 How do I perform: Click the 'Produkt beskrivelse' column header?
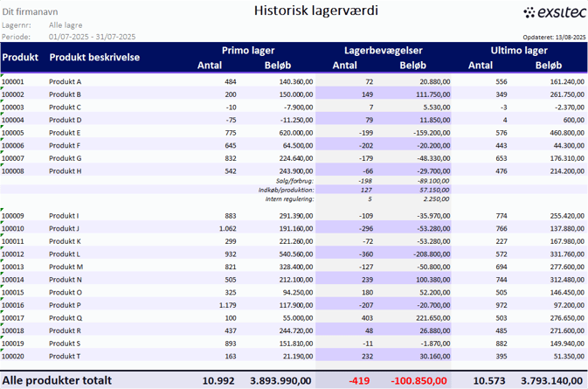coord(94,58)
